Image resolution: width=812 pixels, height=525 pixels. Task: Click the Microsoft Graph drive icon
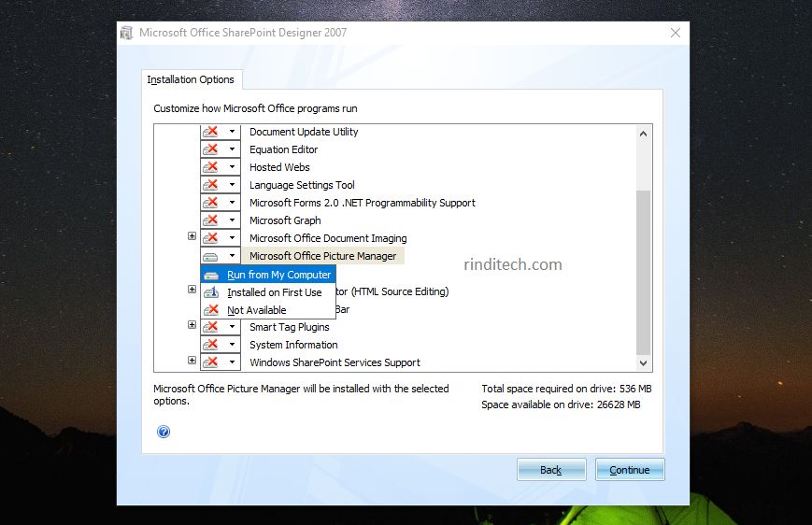coord(211,220)
